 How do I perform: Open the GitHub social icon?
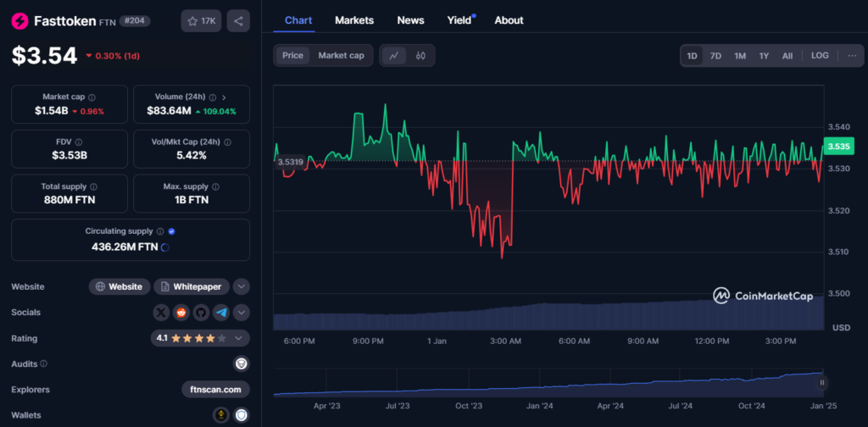[x=201, y=313]
